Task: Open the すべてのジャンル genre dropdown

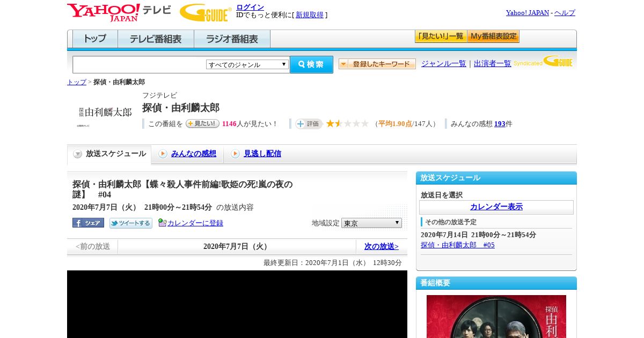Action: coord(247,64)
